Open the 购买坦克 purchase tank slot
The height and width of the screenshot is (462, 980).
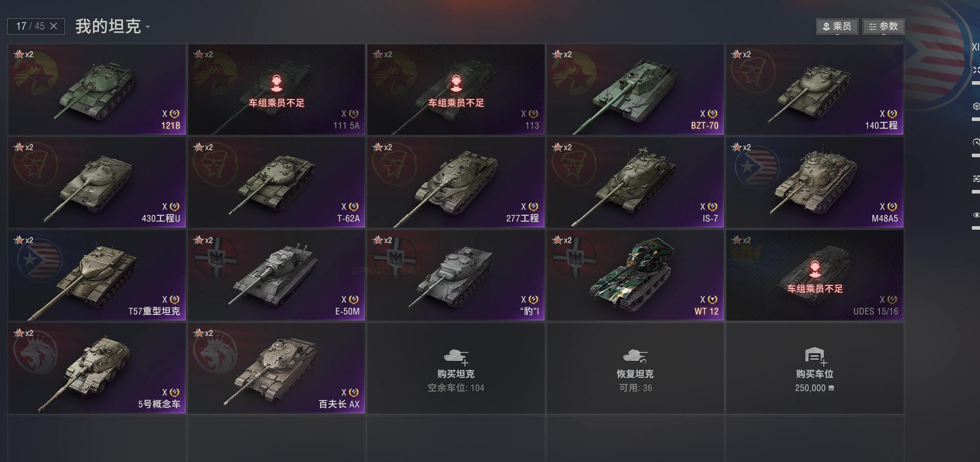coord(456,368)
